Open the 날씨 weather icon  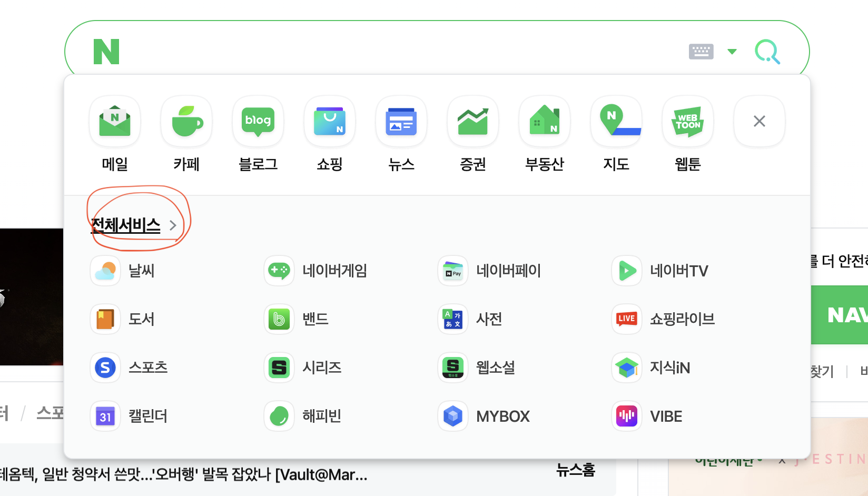105,271
